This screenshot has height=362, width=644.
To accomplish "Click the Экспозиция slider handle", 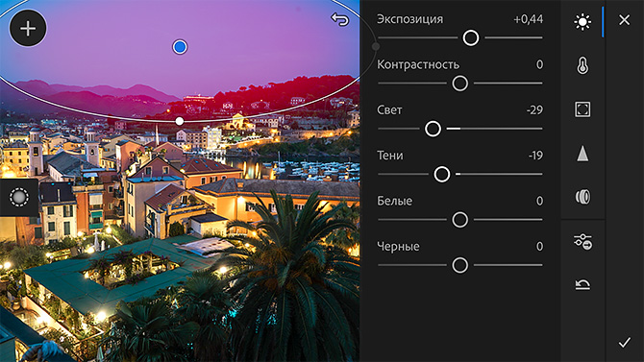I will (471, 37).
